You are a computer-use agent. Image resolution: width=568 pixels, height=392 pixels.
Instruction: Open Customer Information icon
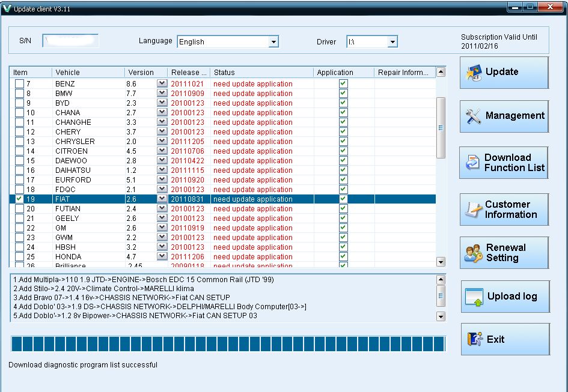(473, 210)
